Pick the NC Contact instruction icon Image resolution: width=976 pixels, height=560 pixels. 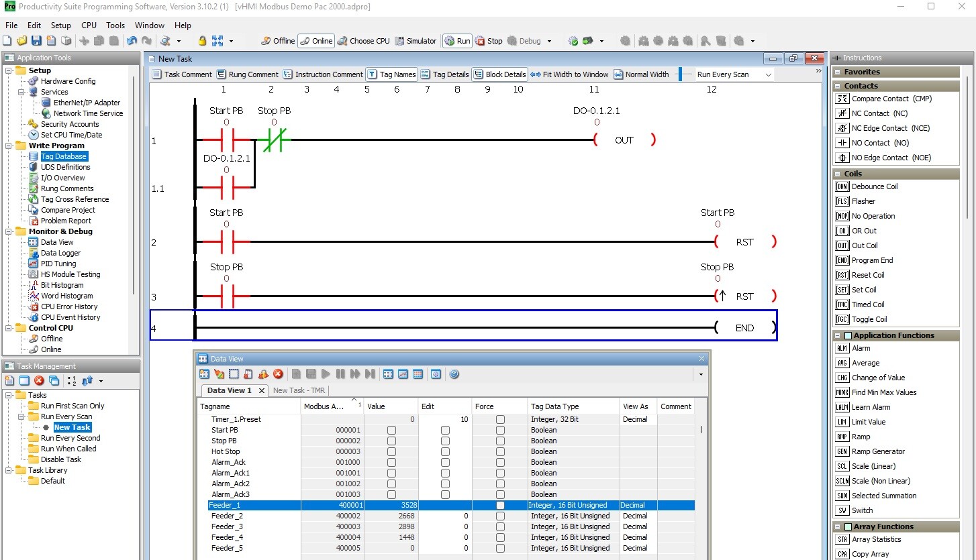click(x=842, y=113)
